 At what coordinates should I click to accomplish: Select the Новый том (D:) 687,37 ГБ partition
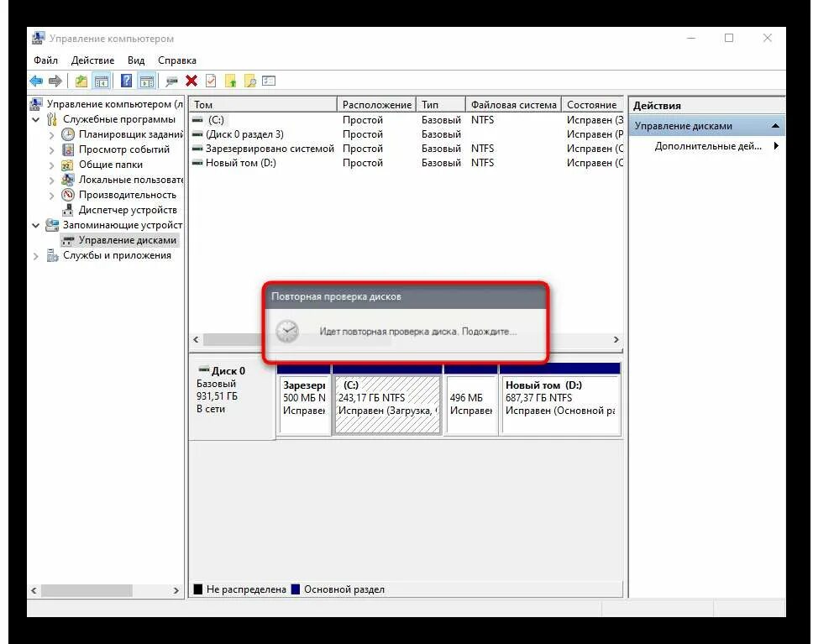(560, 405)
